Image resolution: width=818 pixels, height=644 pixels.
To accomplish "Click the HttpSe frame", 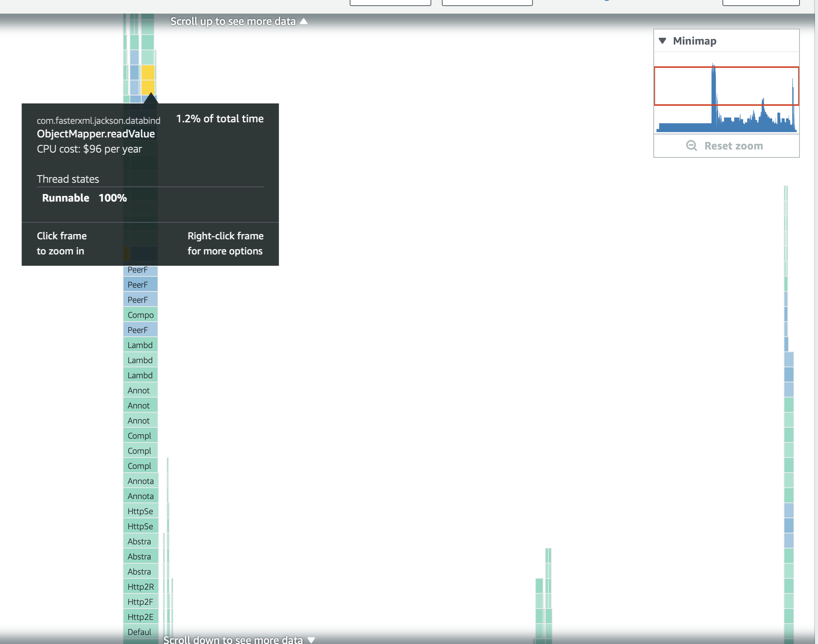I will [x=140, y=511].
